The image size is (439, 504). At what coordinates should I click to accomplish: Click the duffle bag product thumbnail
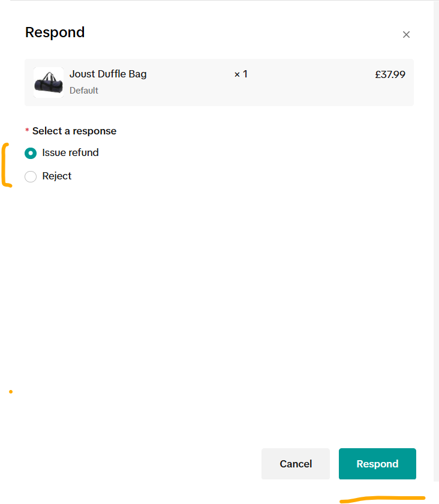click(49, 82)
